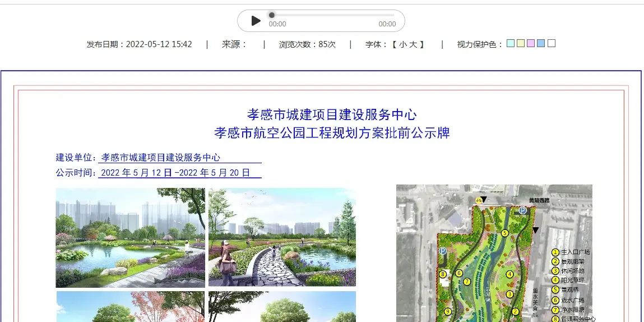The width and height of the screenshot is (644, 322).
Task: Select the light yellow eye-protection color
Action: coord(521,43)
